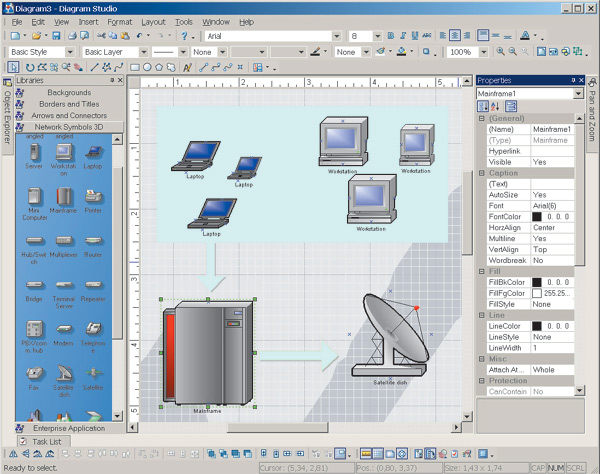This screenshot has width=600, height=474.
Task: Select the Mini Computer library symbol
Action: (x=34, y=197)
